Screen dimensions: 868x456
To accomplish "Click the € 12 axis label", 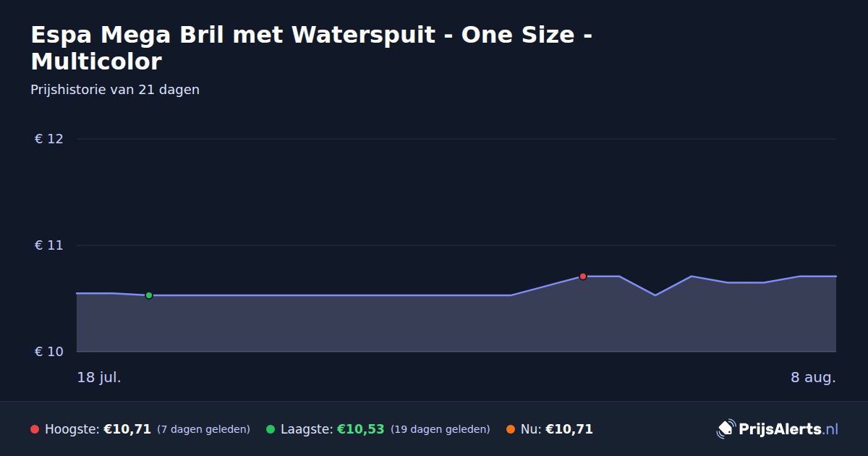I will tap(49, 139).
